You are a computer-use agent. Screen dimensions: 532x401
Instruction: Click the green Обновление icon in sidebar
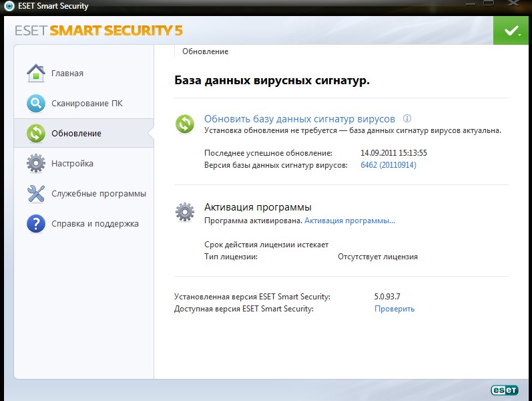click(x=35, y=133)
